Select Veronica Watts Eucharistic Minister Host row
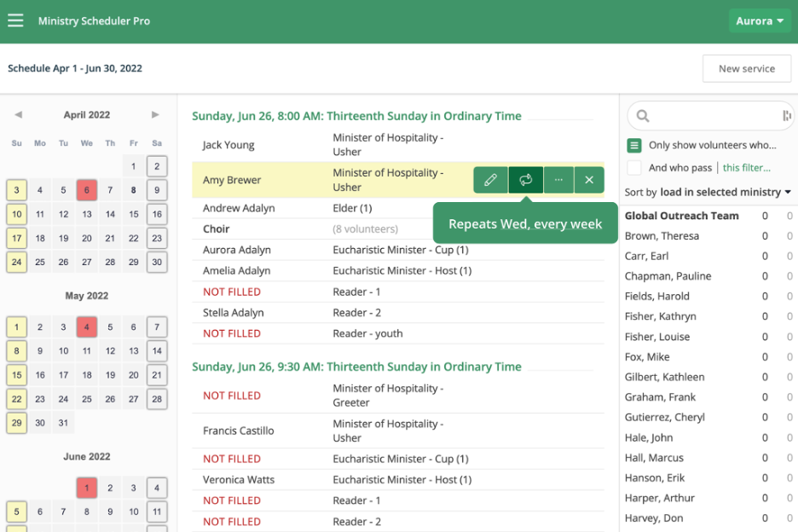The width and height of the screenshot is (798, 532). [398, 479]
